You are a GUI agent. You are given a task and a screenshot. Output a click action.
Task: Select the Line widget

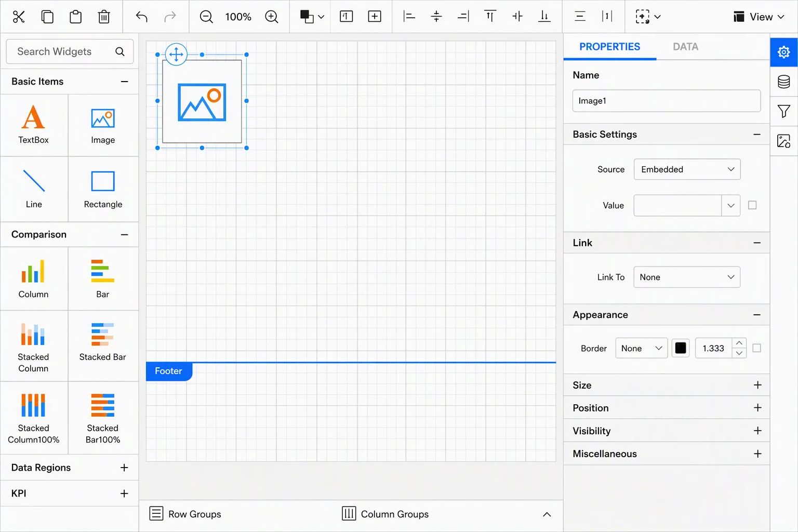(34, 189)
